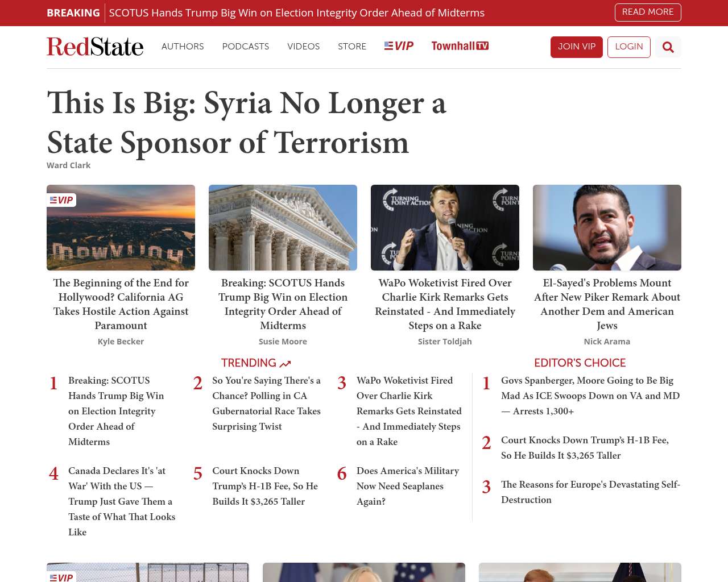Click the LOGIN button

click(629, 47)
